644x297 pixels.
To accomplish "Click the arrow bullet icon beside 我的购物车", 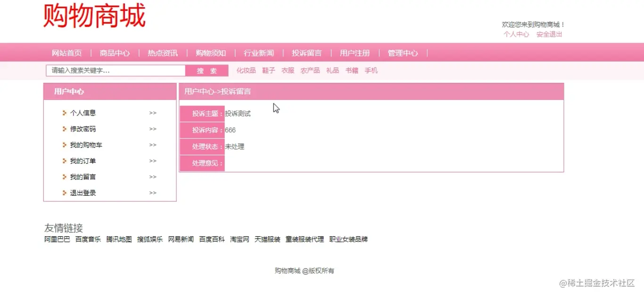I will coord(65,145).
